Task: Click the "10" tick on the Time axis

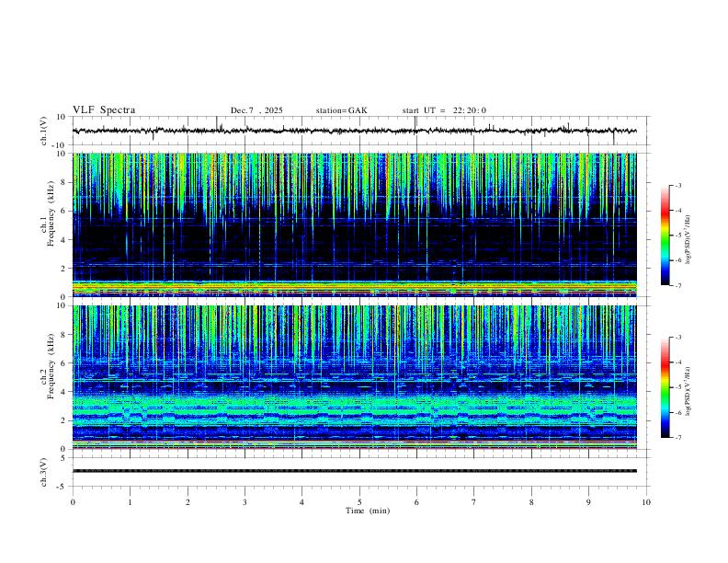Action: coord(646,502)
